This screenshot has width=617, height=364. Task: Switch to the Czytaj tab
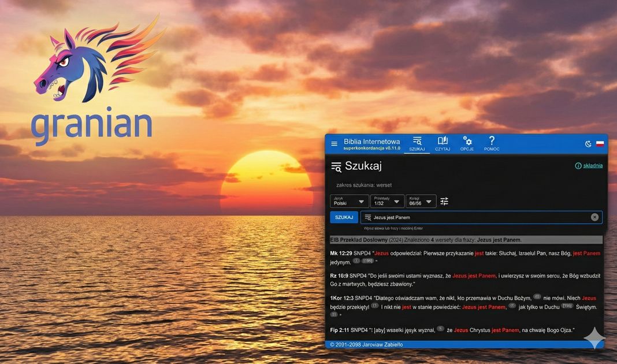(x=443, y=143)
